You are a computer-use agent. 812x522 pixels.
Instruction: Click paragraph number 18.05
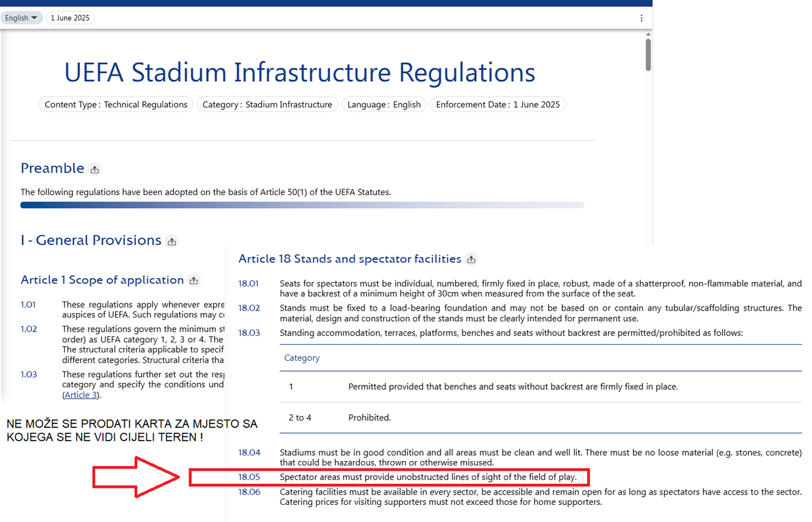pos(249,477)
